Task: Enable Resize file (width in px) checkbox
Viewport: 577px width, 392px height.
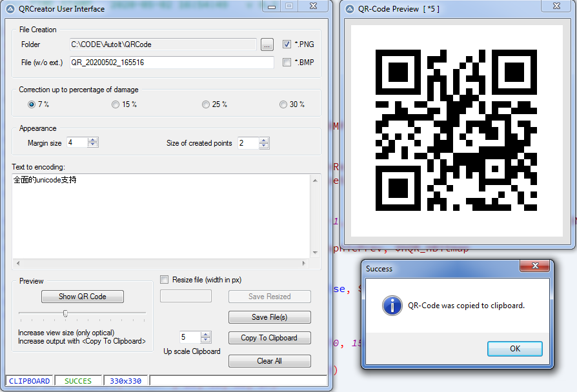Action: coord(165,280)
